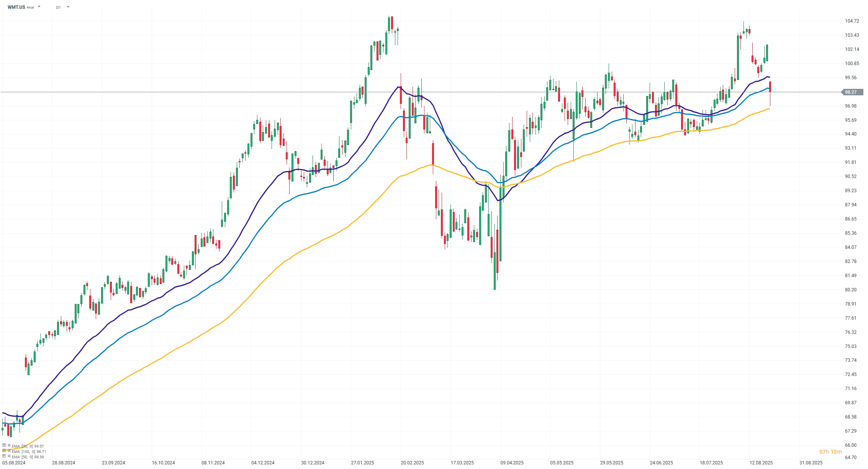The image size is (868, 469).
Task: Click the 30.12.2024 date label
Action: coord(313,463)
